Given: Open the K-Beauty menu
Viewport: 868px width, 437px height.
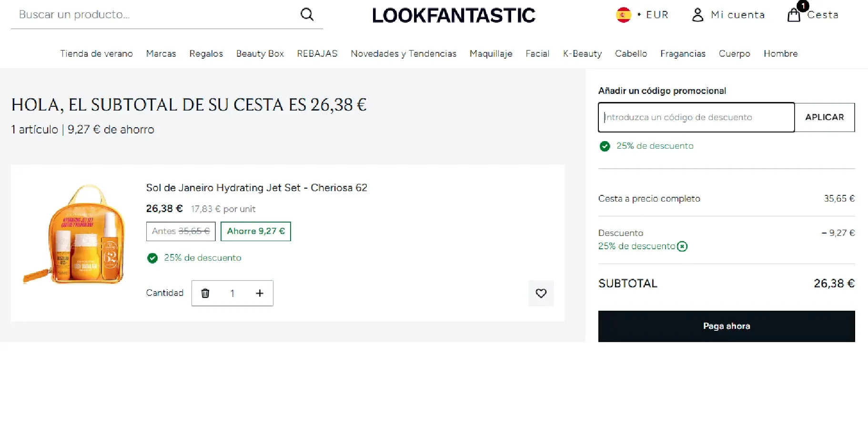Looking at the screenshot, I should (x=582, y=54).
